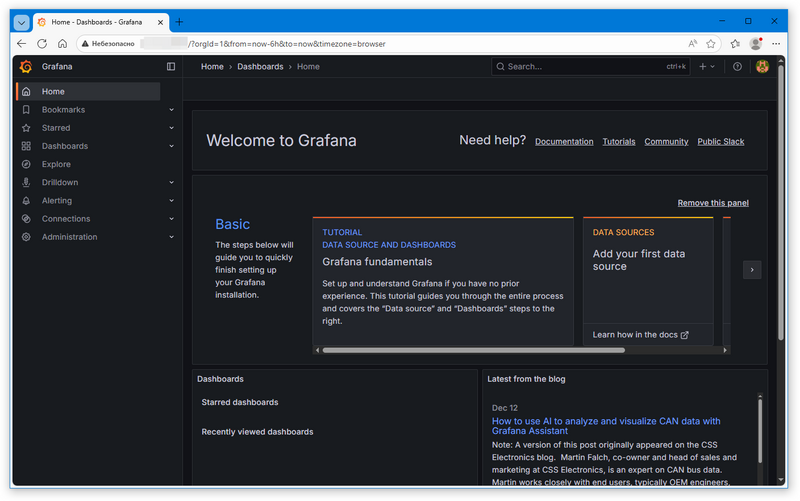800x501 pixels.
Task: Click the horizontal scrollbar under the tutorial cards
Action: coord(473,350)
